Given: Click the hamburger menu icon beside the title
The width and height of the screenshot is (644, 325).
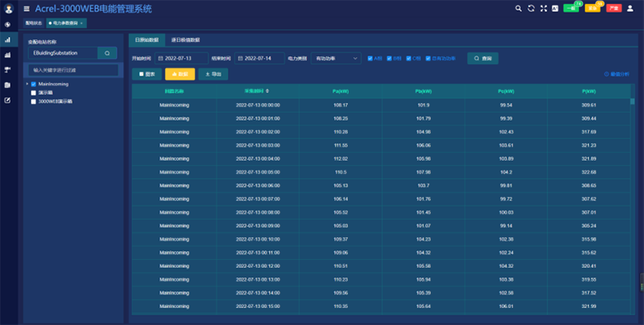Looking at the screenshot, I should click(x=27, y=8).
